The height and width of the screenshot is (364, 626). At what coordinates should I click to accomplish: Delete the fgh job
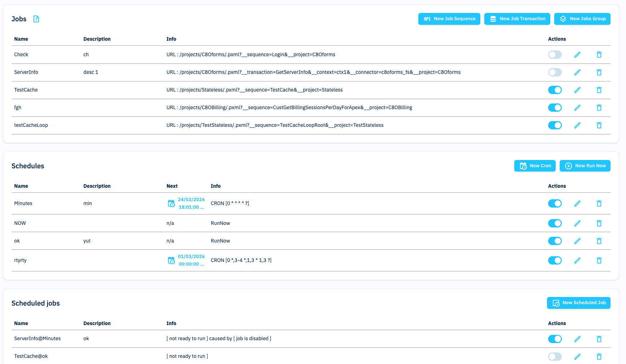pyautogui.click(x=599, y=108)
